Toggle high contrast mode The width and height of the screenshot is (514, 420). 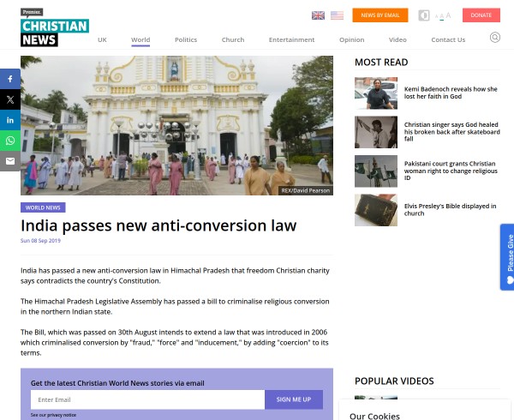pyautogui.click(x=424, y=15)
